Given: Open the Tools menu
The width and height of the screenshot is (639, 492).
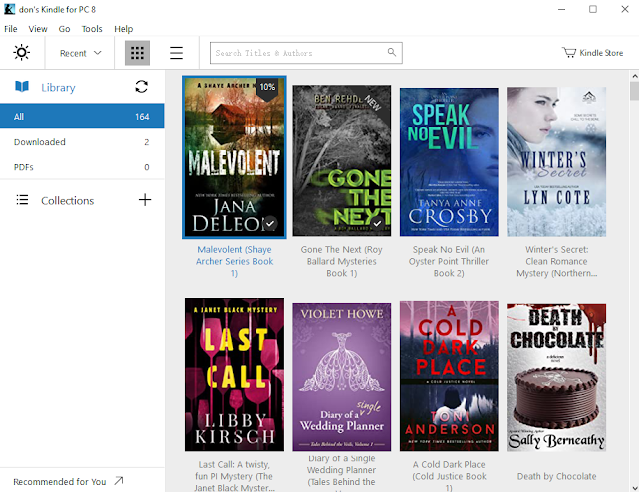Looking at the screenshot, I should pos(92,29).
